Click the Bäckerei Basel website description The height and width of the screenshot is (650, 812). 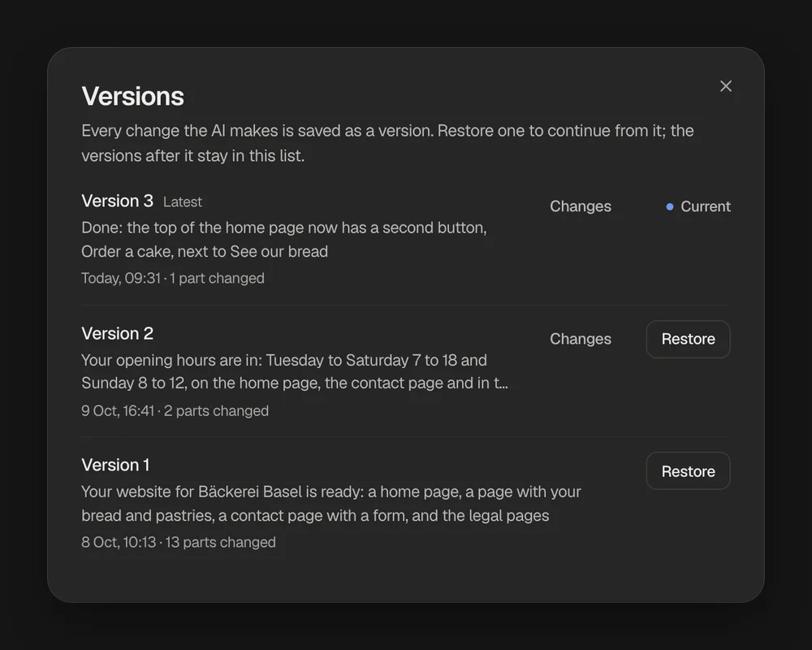[331, 503]
